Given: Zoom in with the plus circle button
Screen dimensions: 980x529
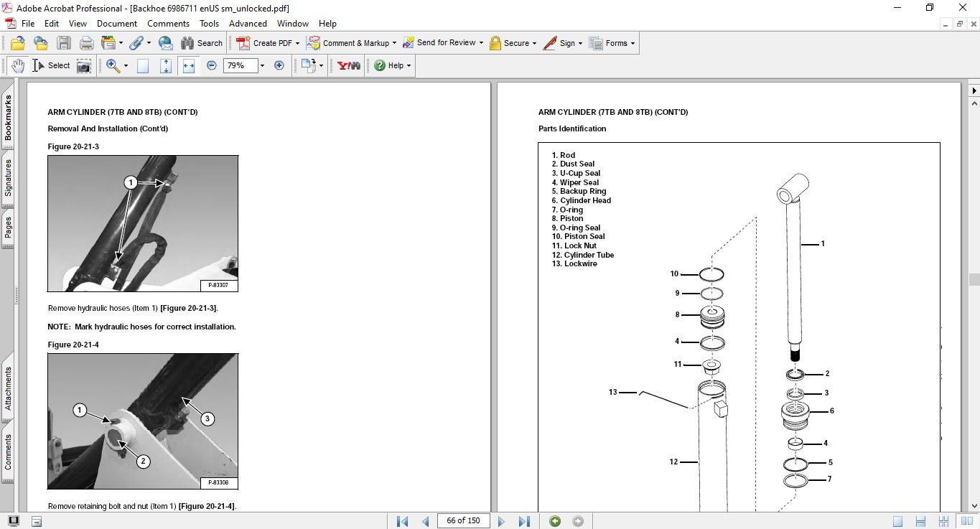Looking at the screenshot, I should click(279, 65).
